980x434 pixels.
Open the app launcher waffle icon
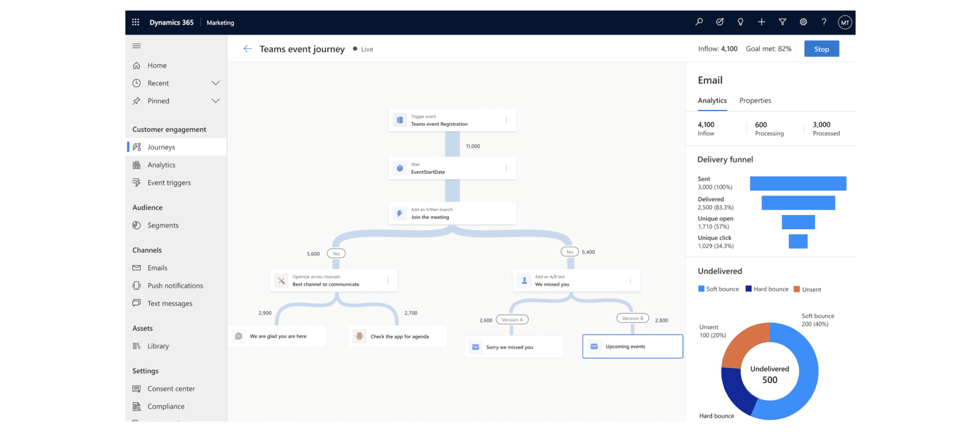coord(136,22)
